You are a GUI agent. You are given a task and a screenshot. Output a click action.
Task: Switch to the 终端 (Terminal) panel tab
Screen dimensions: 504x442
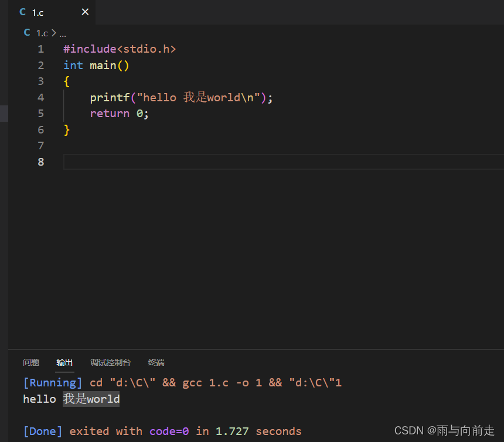(156, 362)
